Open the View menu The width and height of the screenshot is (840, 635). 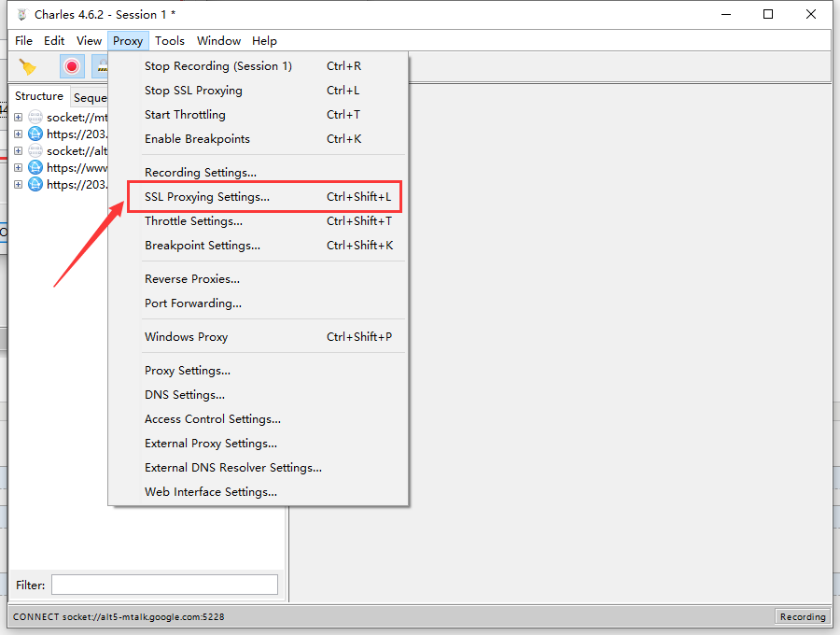pos(89,41)
